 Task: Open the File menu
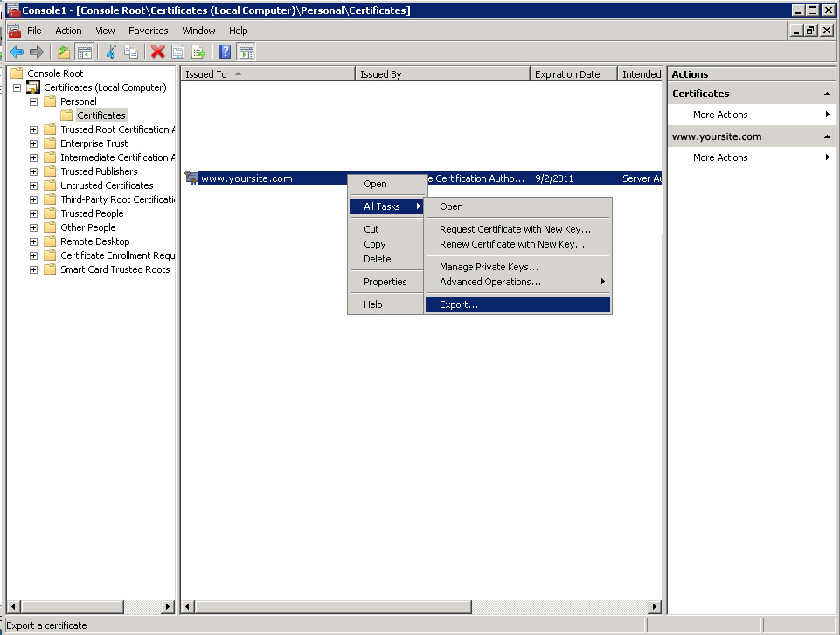coord(34,31)
